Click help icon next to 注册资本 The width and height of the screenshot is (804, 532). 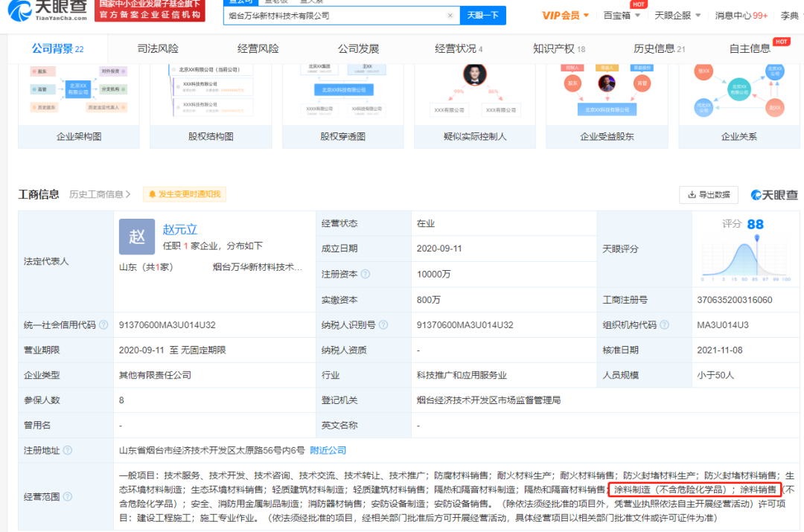pyautogui.click(x=365, y=275)
